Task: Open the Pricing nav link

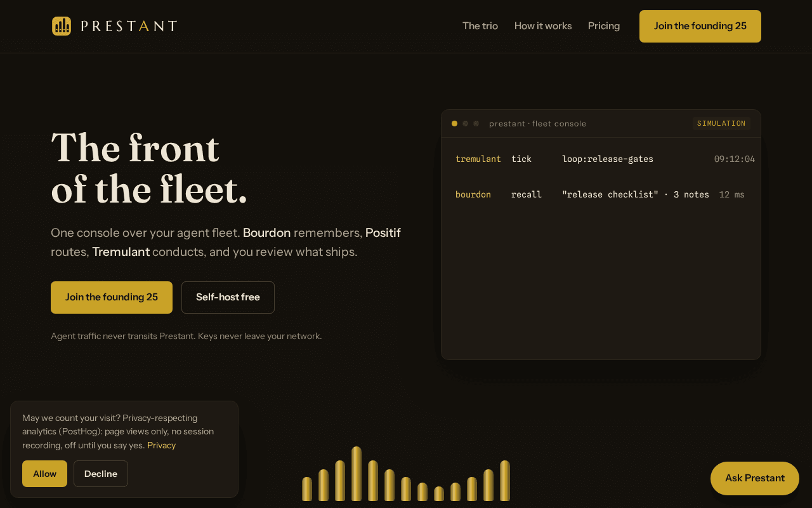Action: point(604,26)
